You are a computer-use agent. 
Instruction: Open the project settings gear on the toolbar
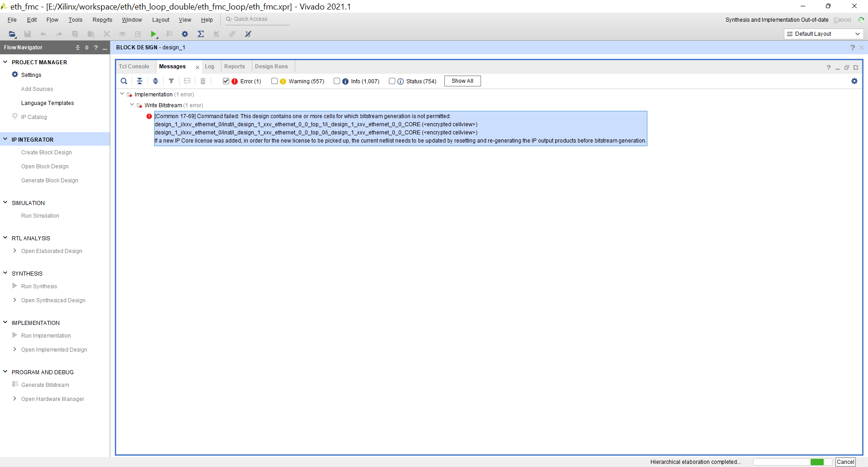pyautogui.click(x=184, y=34)
